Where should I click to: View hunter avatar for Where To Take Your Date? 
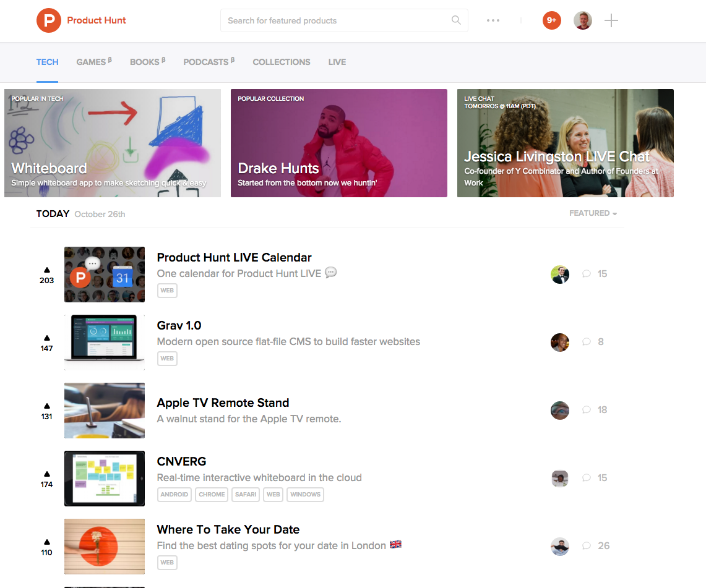tap(560, 546)
